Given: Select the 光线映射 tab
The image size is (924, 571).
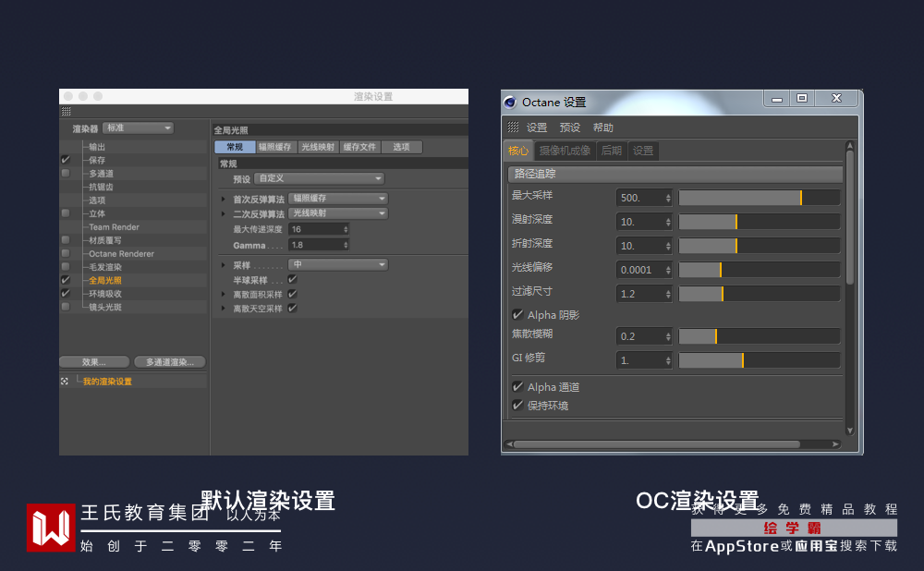Looking at the screenshot, I should [x=318, y=147].
